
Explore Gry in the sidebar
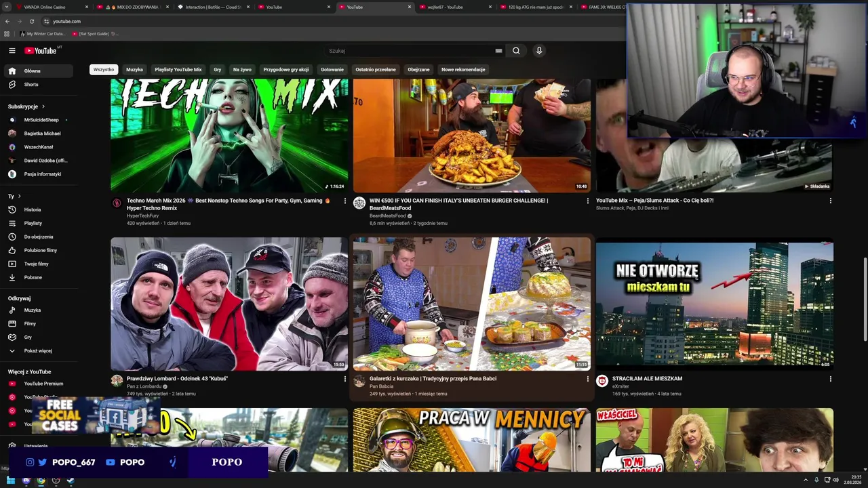pyautogui.click(x=39, y=338)
